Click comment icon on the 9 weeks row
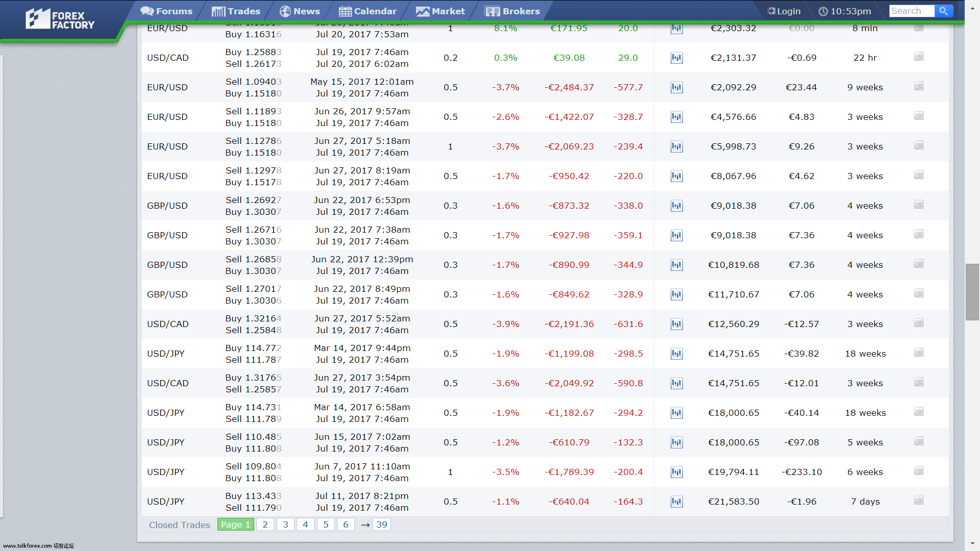Screen dimensions: 980x551 (x=919, y=86)
